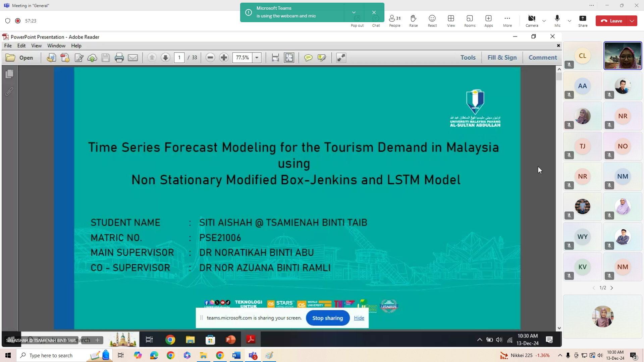The height and width of the screenshot is (362, 644).
Task: Click the fit width scrolling mode icon
Action: coord(275,58)
